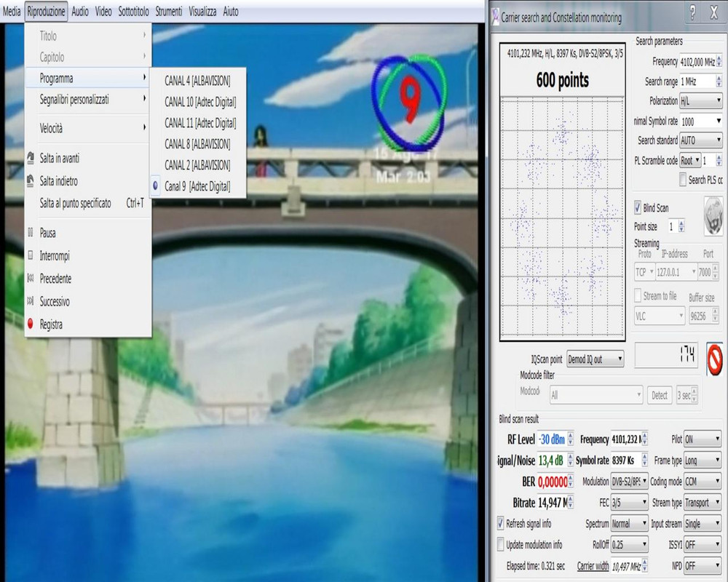Viewport: 728px width, 582px height.
Task: Open the Visualizza menu
Action: pyautogui.click(x=202, y=12)
